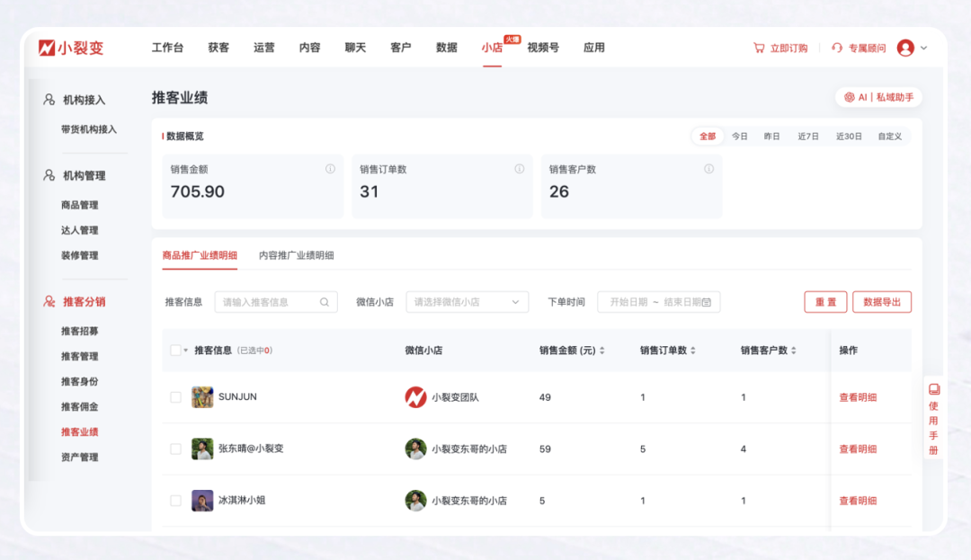The width and height of the screenshot is (971, 560).
Task: Open 立即订购 via the shopping cart icon
Action: coord(760,48)
